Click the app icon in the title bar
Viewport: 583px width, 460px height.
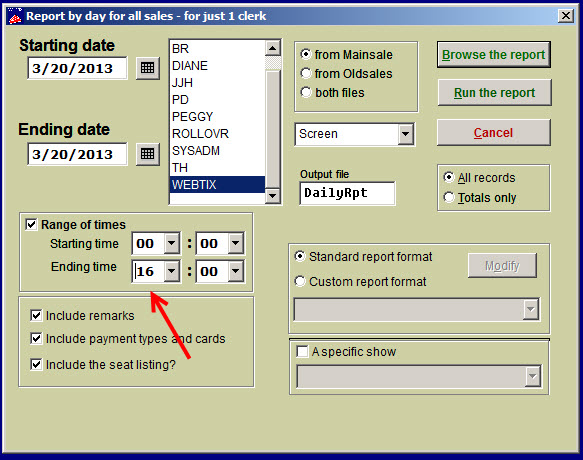15,16
